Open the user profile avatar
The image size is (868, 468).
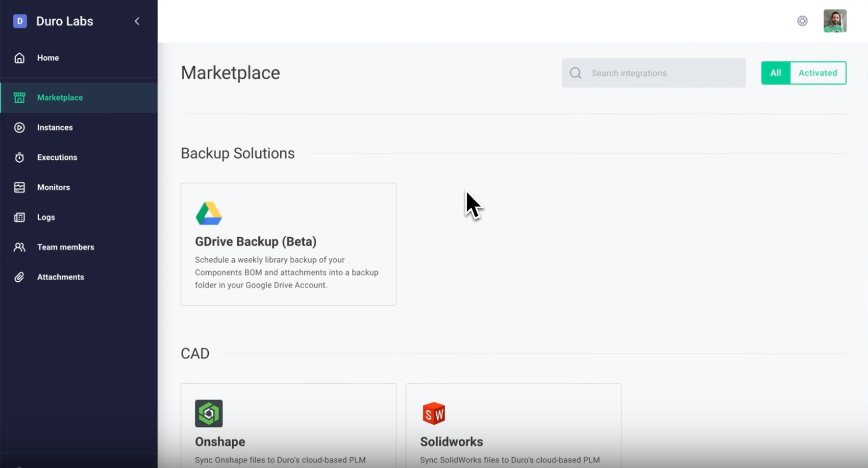835,21
